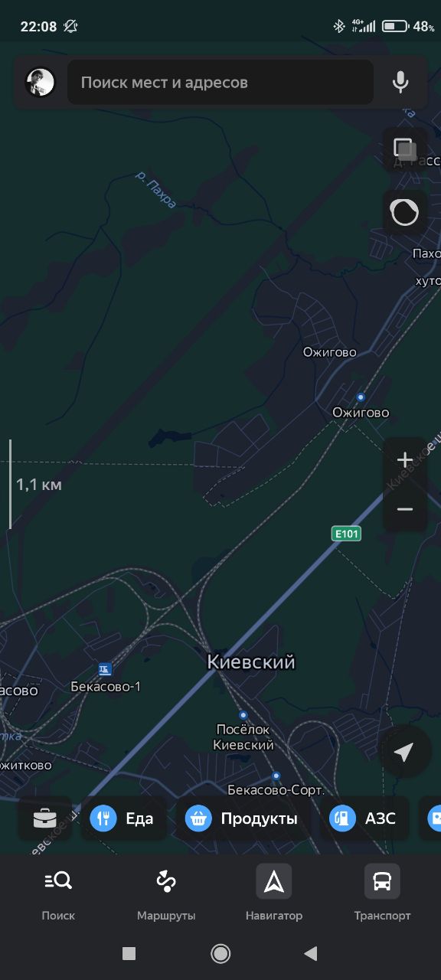
Task: Switch to the Поиск tab
Action: pyautogui.click(x=58, y=893)
